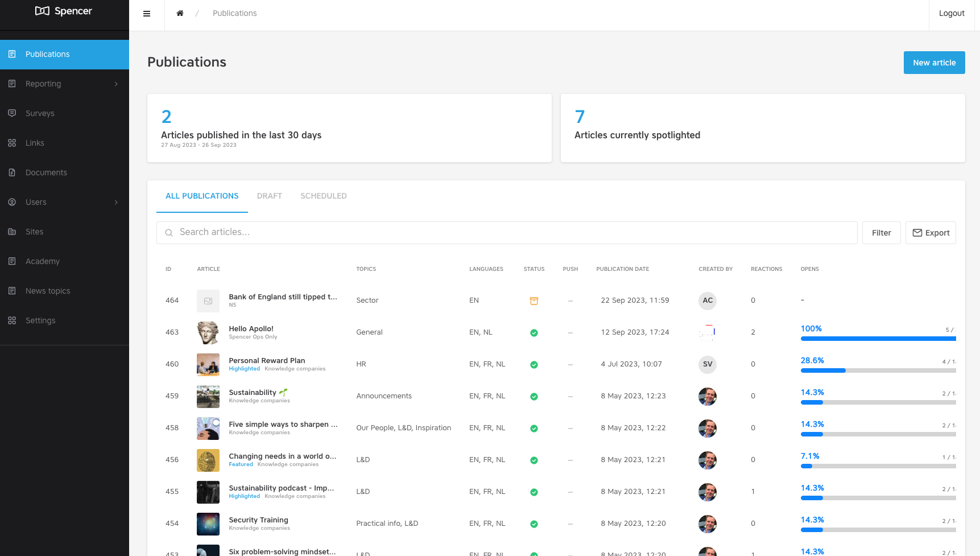Screen dimensions: 980x556
Task: Switch to Scheduled tab
Action: [x=324, y=196]
